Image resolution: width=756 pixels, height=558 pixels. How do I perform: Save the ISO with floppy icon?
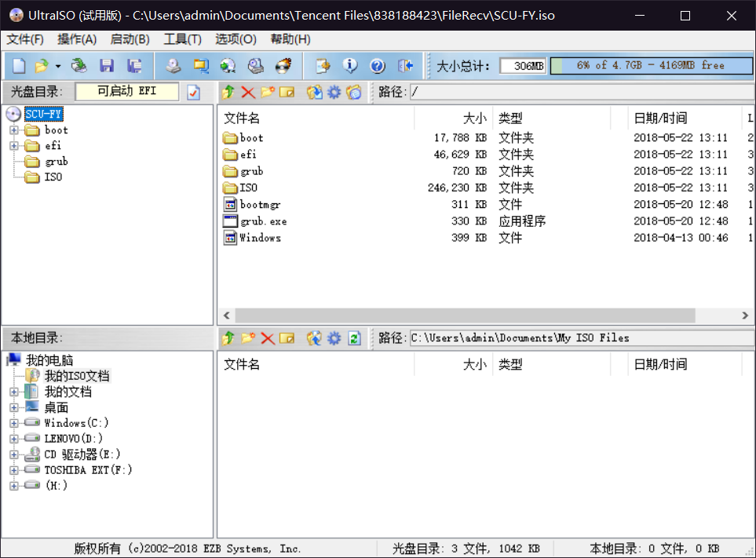(107, 66)
